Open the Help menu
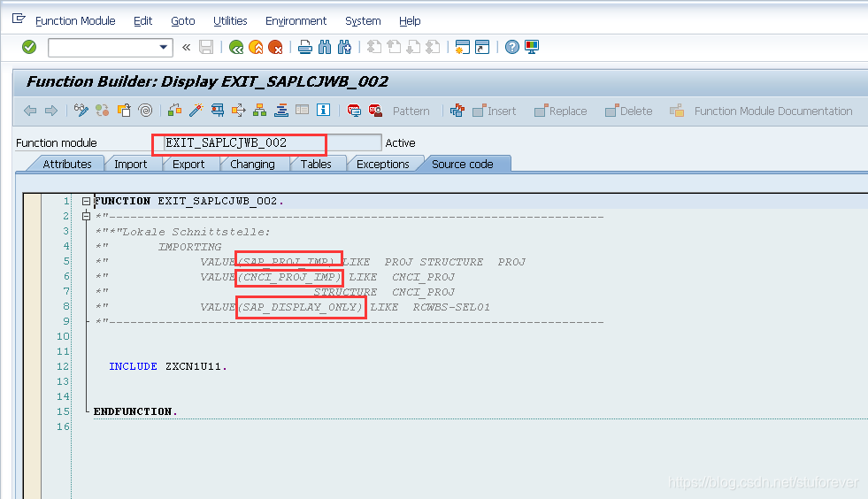The height and width of the screenshot is (499, 868). point(410,21)
